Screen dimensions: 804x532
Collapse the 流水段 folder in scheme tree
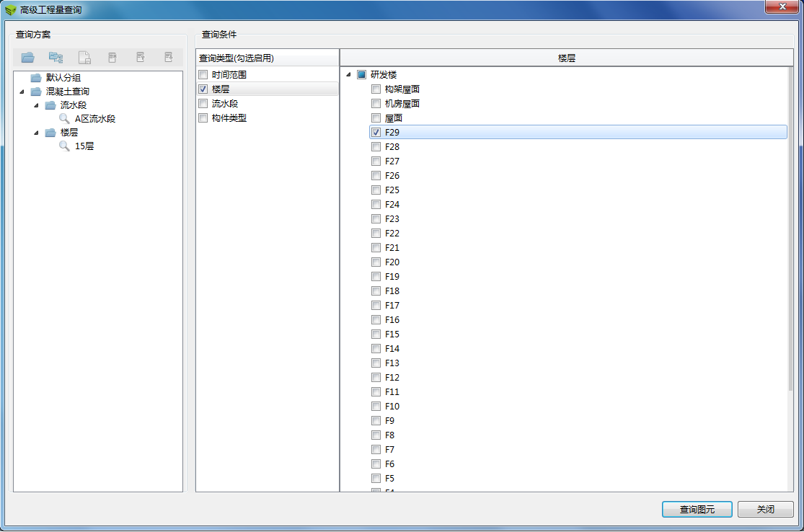[x=36, y=105]
